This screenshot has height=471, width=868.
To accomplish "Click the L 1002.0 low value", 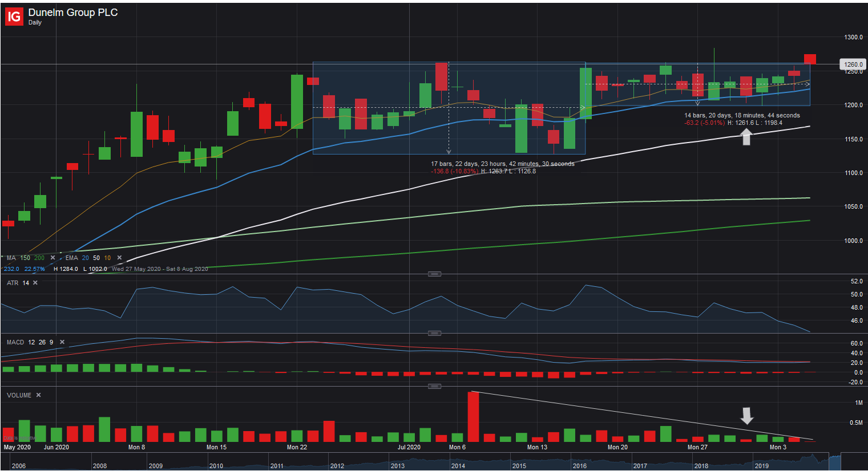I will (x=95, y=269).
